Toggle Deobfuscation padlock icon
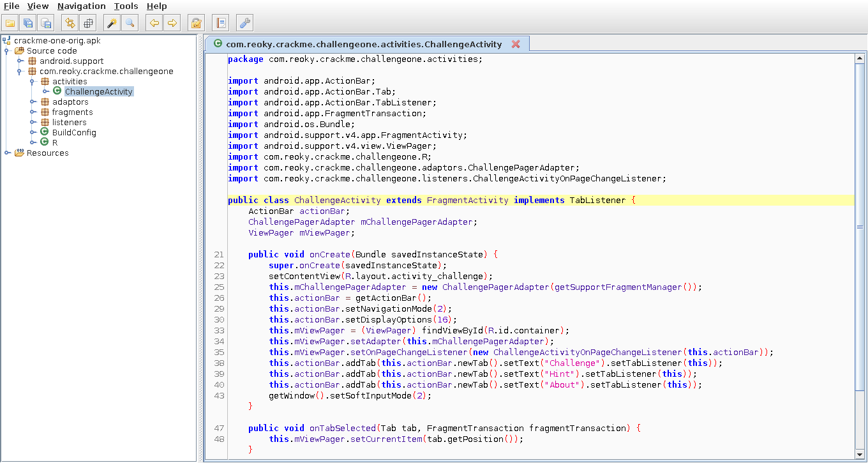The width and height of the screenshot is (868, 463). pos(196,24)
